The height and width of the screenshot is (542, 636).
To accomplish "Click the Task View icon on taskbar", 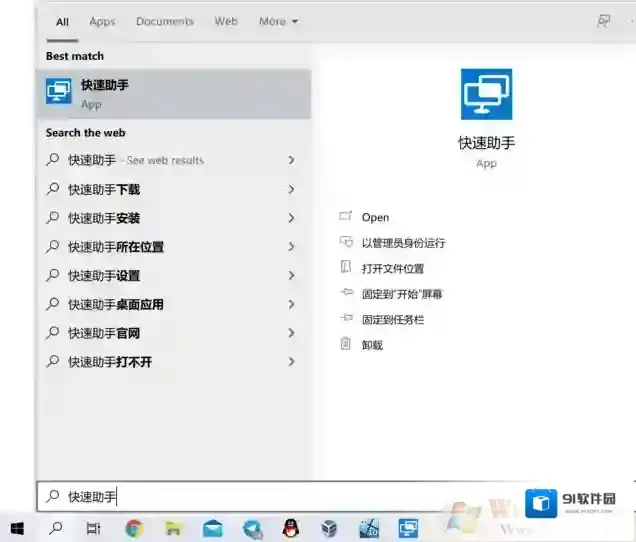I will coord(95,528).
